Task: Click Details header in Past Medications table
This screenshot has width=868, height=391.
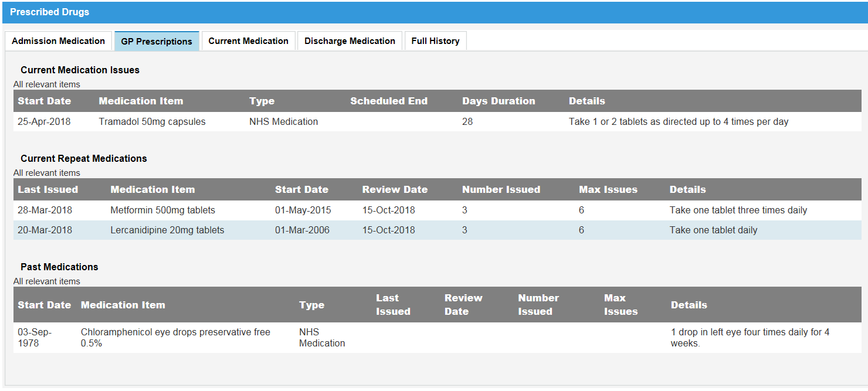Action: [x=689, y=305]
